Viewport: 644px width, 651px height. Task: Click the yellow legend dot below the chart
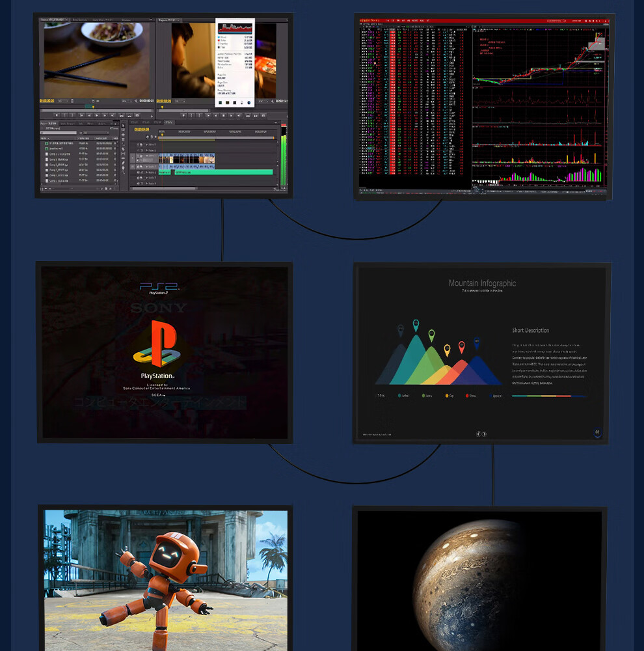coord(447,396)
